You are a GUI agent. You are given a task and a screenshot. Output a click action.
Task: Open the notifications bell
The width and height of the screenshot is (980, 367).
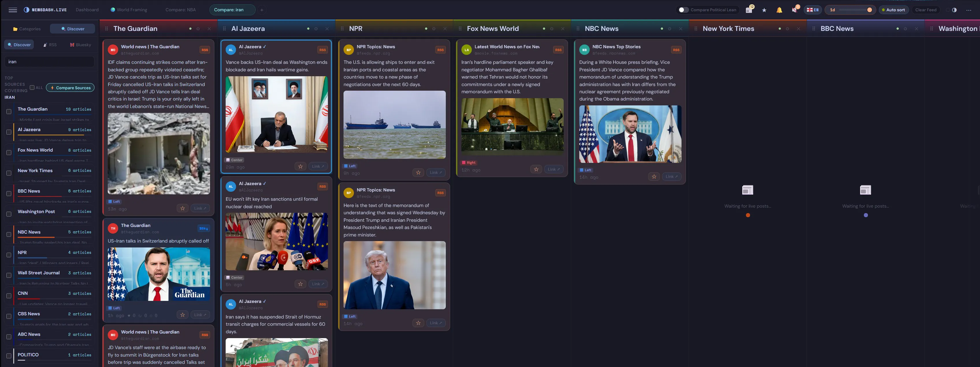tap(779, 10)
